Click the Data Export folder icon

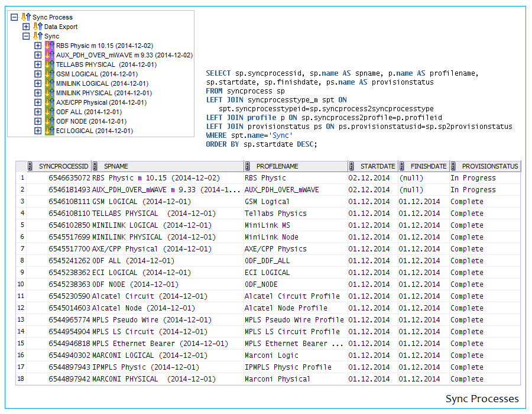point(38,27)
